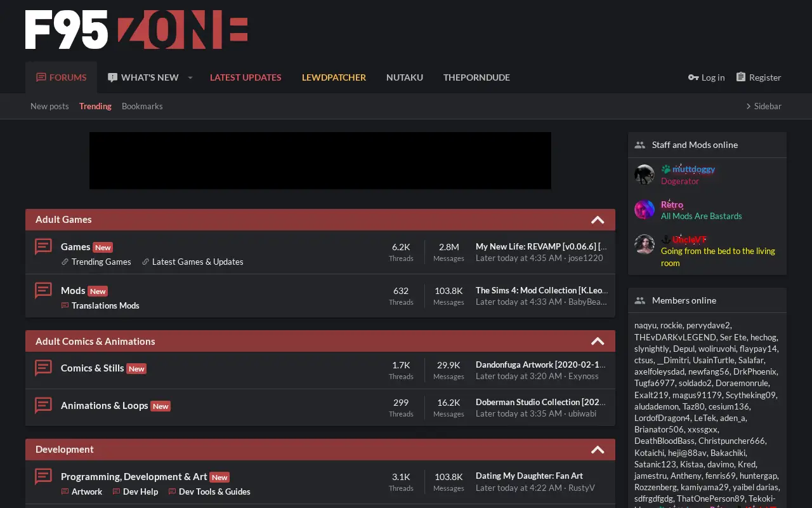Open Dating My Daughter: Fan Art thread

click(529, 476)
